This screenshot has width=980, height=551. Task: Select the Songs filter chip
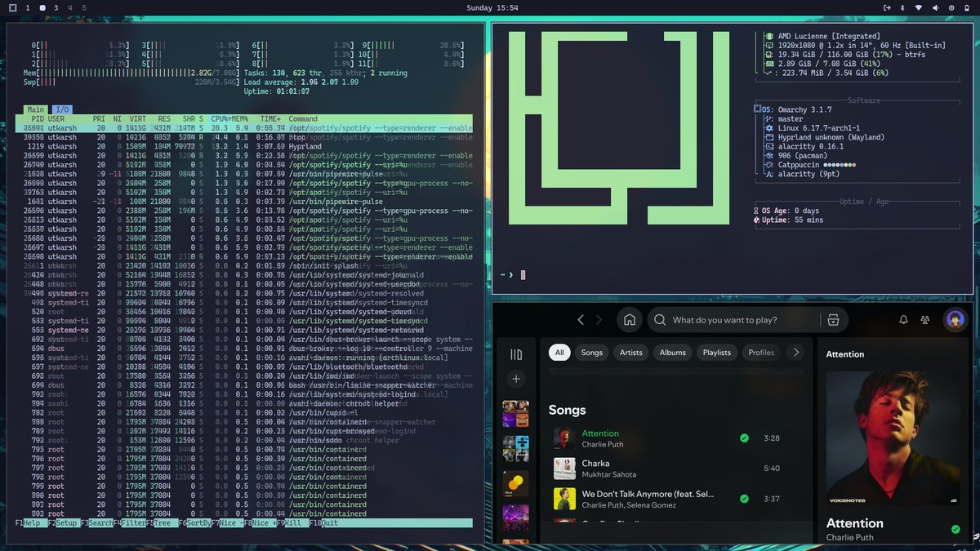591,353
